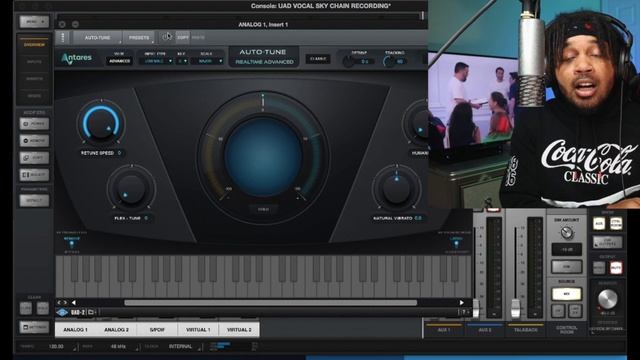Viewport: 640px width, 360px height.
Task: Open Settings button in left sidebar
Action: (34, 327)
